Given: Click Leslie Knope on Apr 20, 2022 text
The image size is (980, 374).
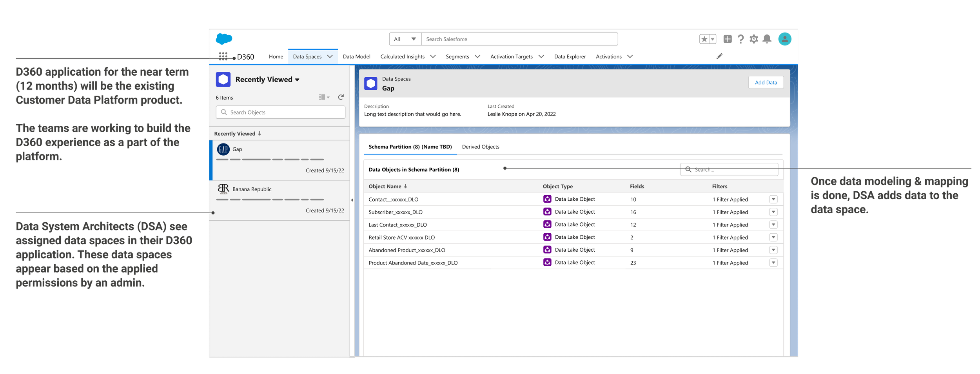Looking at the screenshot, I should click(x=522, y=114).
